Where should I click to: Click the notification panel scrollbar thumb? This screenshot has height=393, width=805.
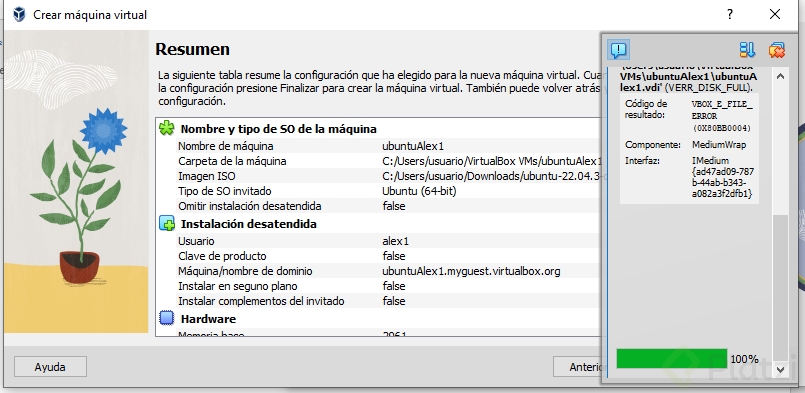[780, 288]
